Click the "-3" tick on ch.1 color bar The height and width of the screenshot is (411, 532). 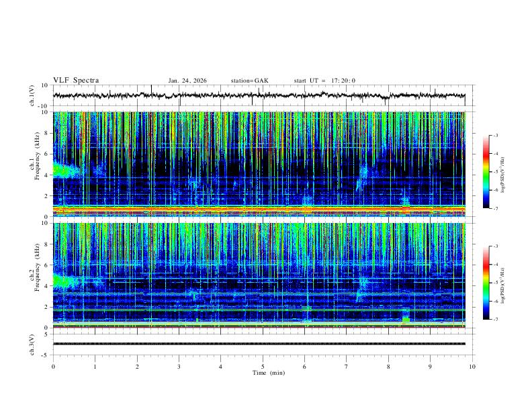coord(496,135)
